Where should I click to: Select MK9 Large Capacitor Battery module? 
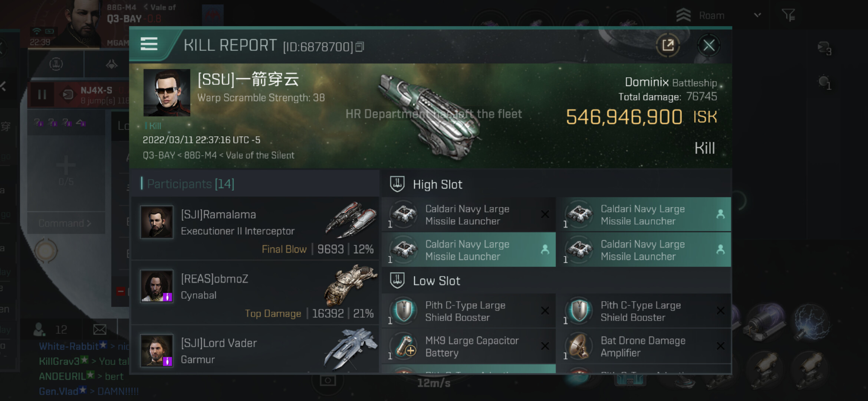pyautogui.click(x=469, y=346)
